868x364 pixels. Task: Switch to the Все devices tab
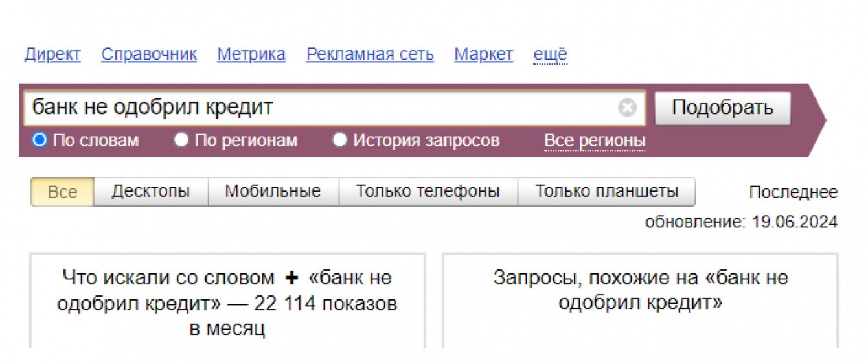pos(62,192)
